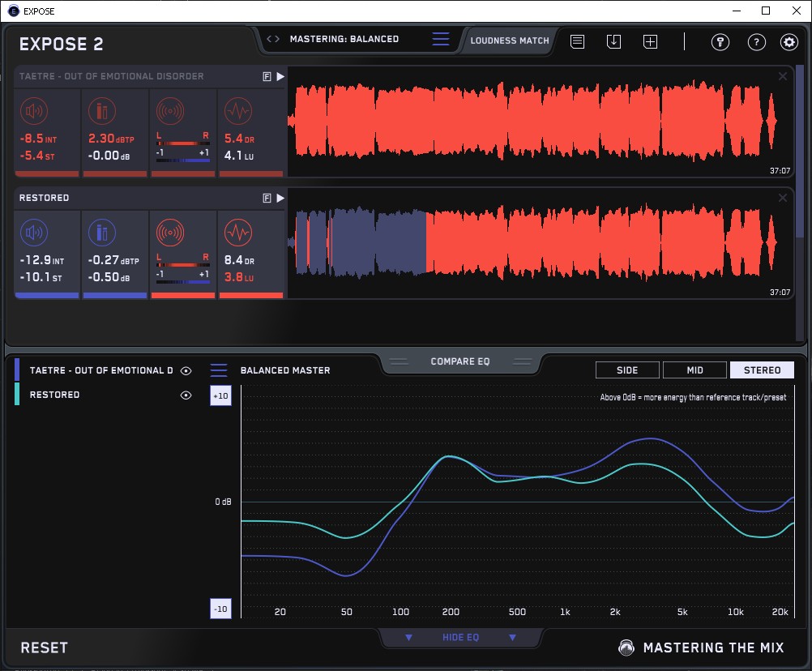Click the TAETRE track waveform
Image resolution: width=812 pixels, height=671 pixels.
coord(541,122)
